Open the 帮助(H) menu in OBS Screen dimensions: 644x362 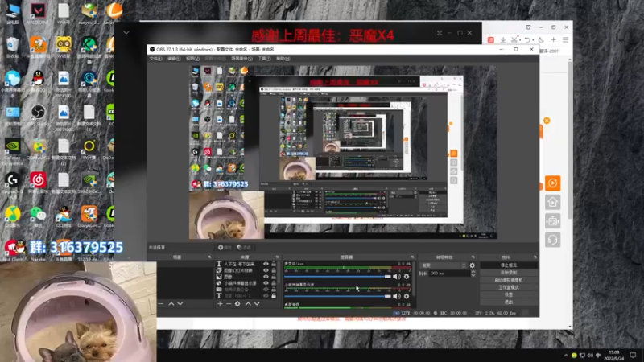click(283, 59)
